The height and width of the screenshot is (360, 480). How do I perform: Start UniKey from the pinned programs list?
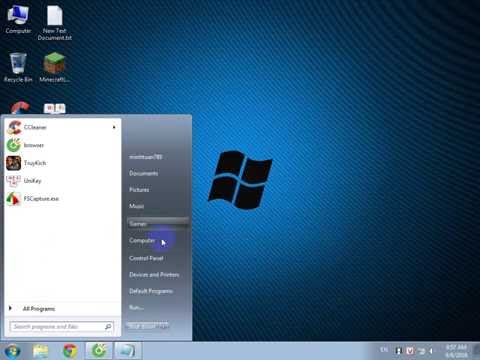pos(62,181)
